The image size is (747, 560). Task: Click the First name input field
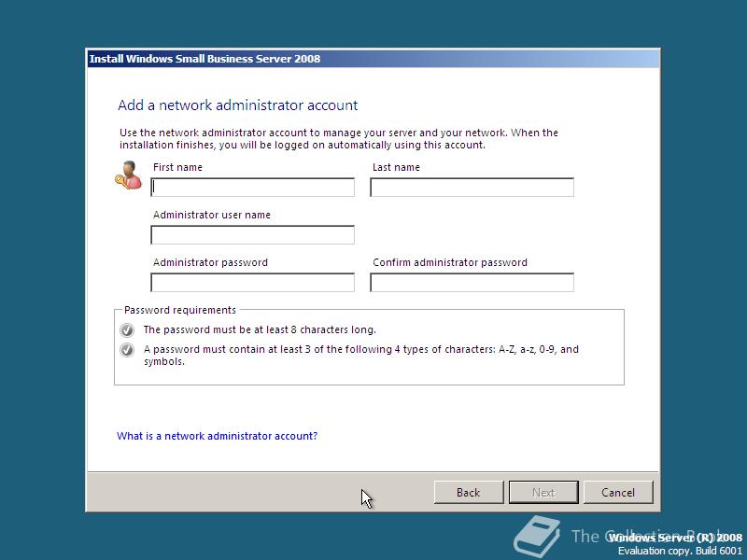click(252, 188)
